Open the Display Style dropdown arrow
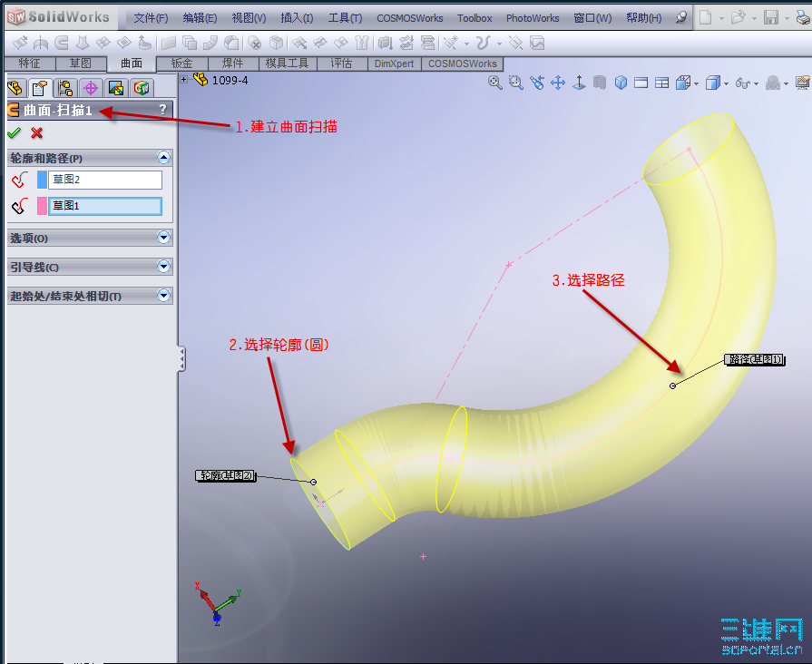Viewport: 812px width, 664px height. 726,83
